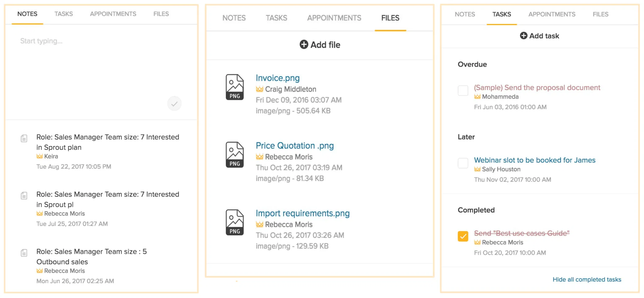The image size is (644, 298).
Task: Uncheck the completed Best use cases Guide task
Action: [463, 236]
